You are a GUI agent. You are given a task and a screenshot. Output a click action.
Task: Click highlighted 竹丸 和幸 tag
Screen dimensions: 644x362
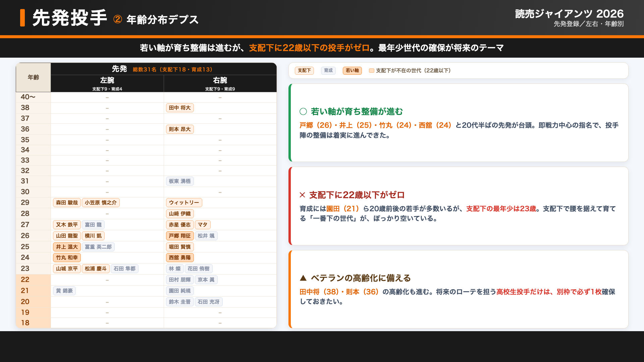point(67,258)
